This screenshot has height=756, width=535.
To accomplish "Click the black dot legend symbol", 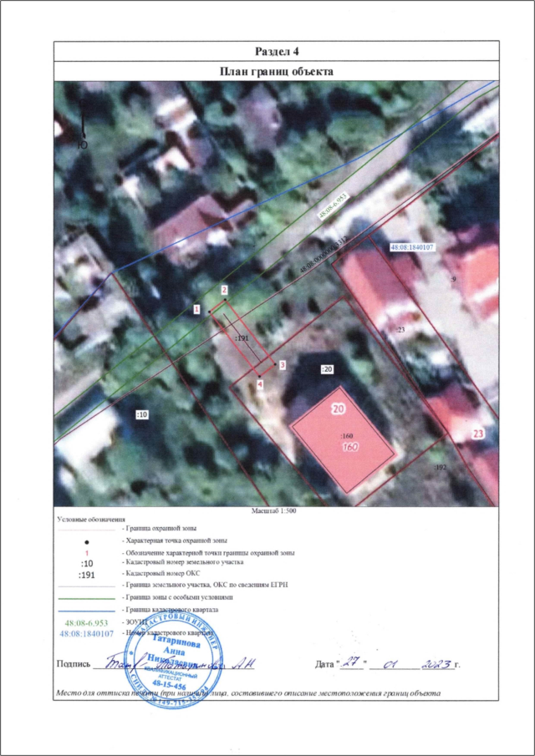I will click(88, 542).
